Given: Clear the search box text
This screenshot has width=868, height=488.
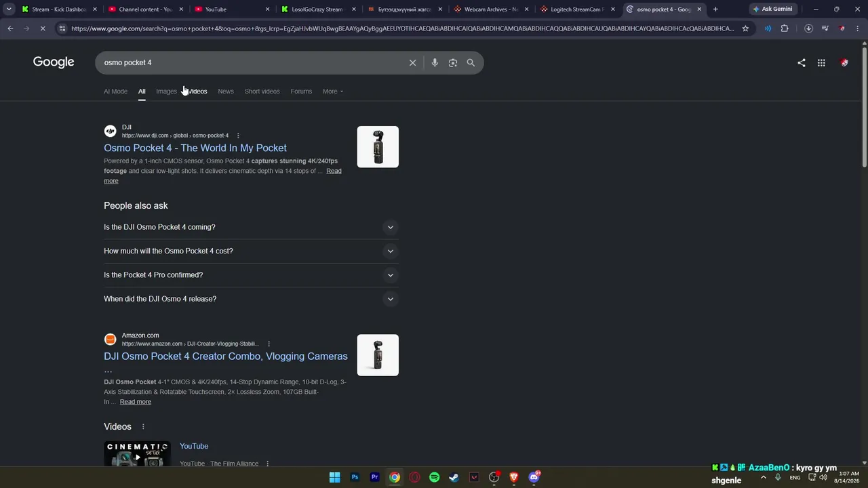Looking at the screenshot, I should [x=412, y=62].
